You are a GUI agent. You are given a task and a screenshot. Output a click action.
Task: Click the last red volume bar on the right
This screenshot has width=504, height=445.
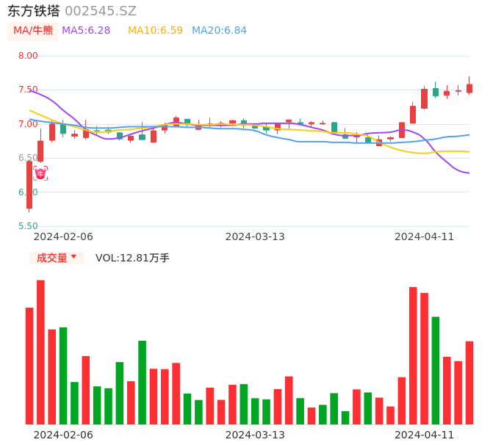[x=469, y=383]
